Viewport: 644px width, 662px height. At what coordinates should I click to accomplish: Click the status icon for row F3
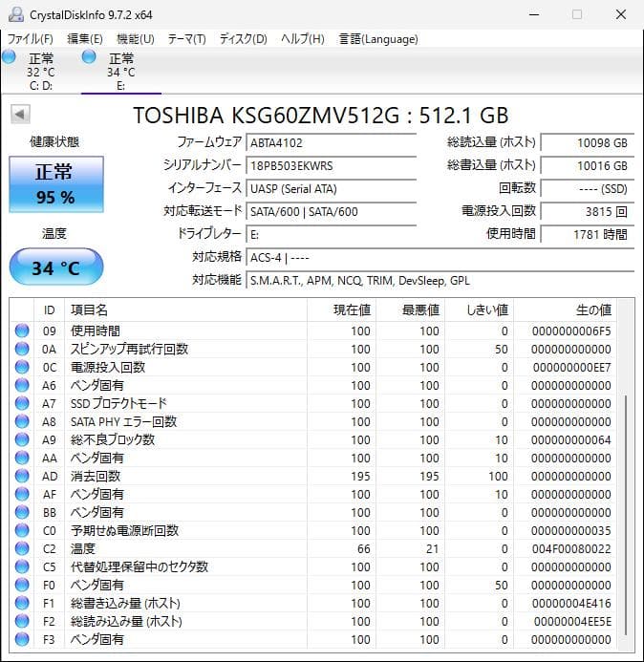22,639
